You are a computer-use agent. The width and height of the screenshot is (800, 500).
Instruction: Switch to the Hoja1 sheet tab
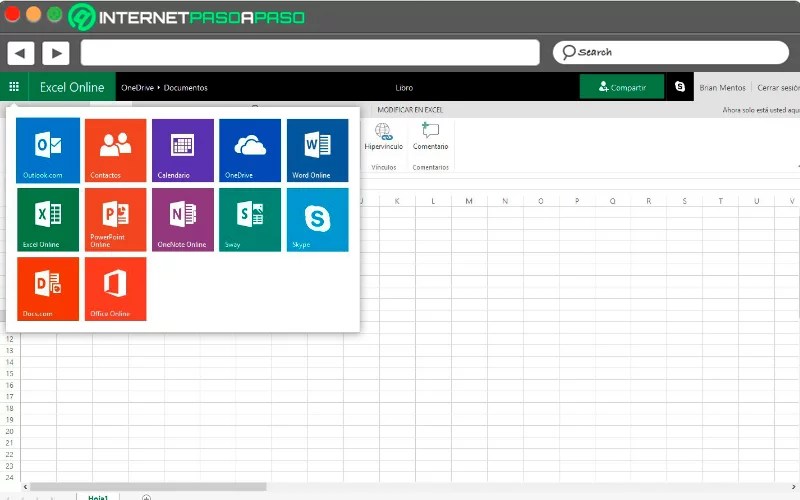coord(98,497)
